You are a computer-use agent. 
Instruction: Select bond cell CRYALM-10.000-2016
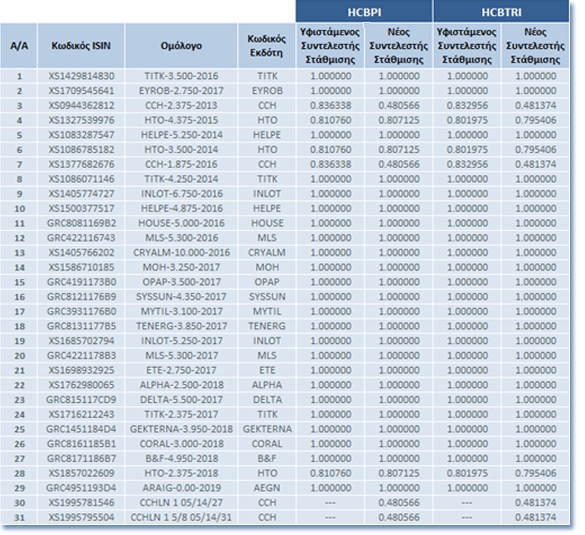pyautogui.click(x=181, y=253)
